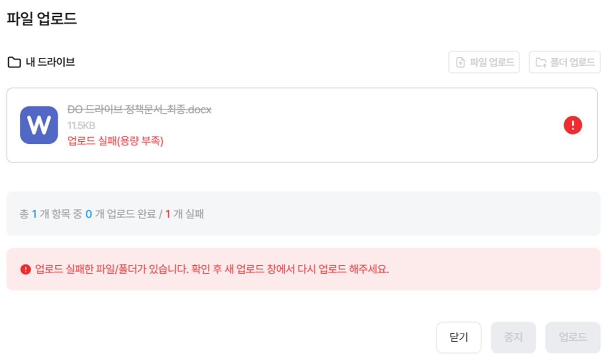Click the failed-upload banner message text
Screen dimensions: 610x364
[212, 269]
